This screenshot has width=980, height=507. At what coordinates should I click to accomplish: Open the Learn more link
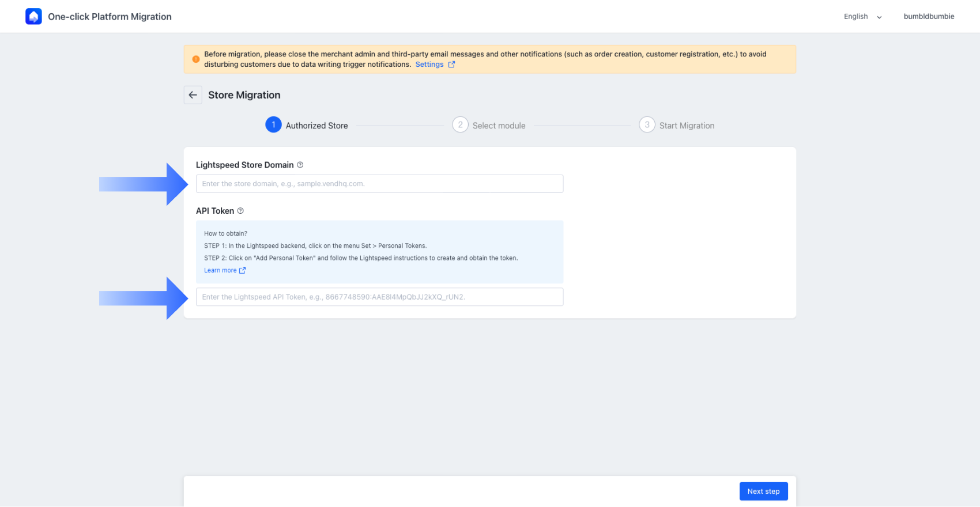coord(220,270)
